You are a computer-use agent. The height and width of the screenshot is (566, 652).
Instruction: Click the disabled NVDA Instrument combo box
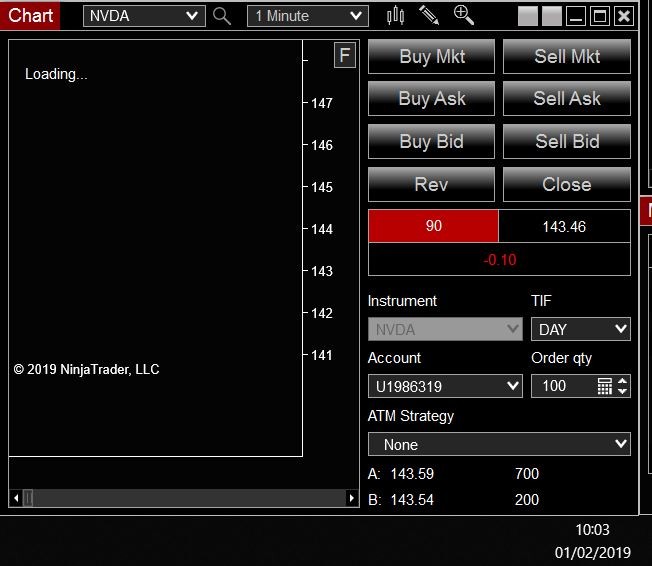point(445,329)
